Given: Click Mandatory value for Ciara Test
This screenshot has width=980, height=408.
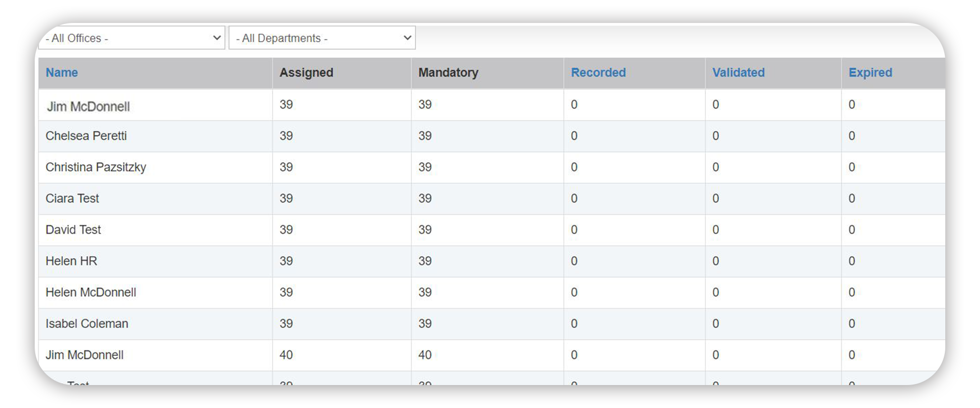Looking at the screenshot, I should click(425, 198).
